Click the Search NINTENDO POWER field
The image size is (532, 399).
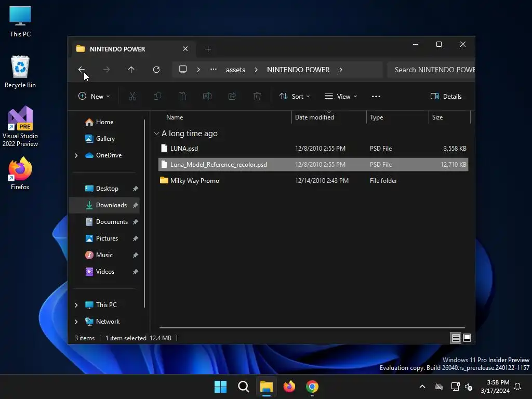431,70
